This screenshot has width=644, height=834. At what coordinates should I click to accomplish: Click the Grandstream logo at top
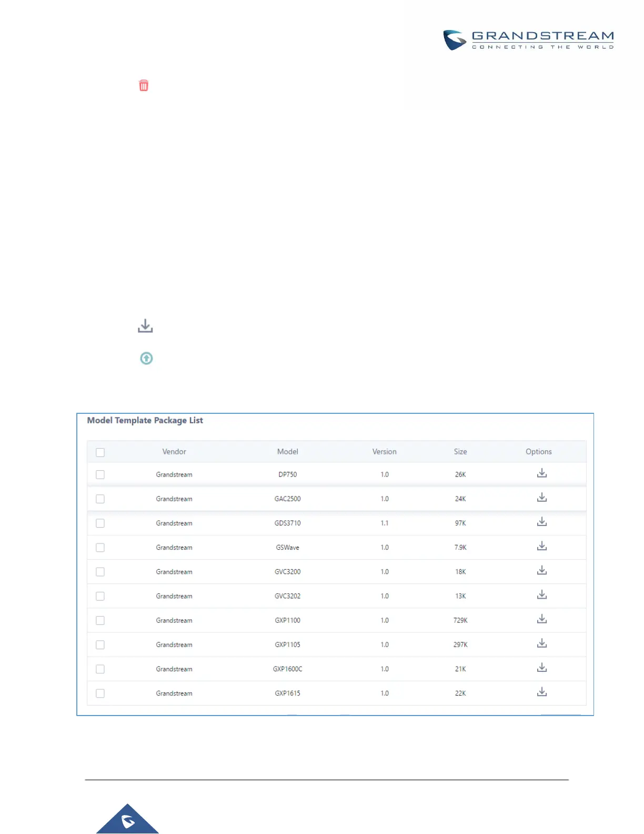(x=528, y=40)
